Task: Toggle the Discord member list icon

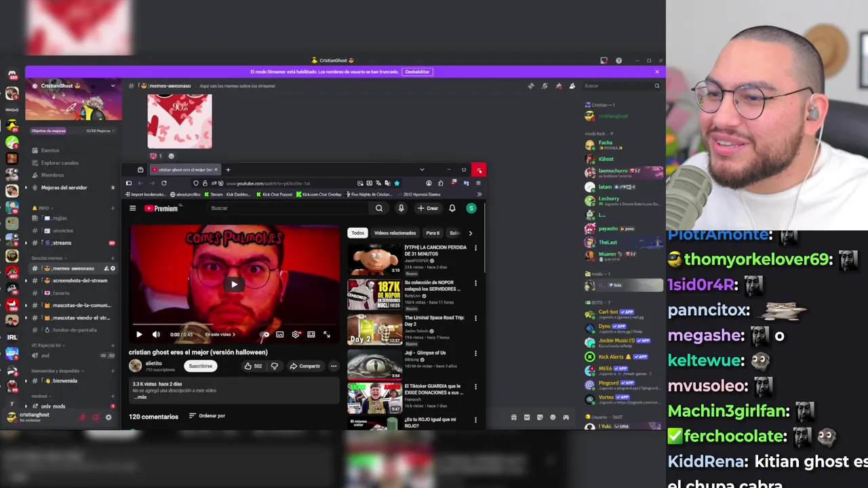Action: [x=572, y=86]
